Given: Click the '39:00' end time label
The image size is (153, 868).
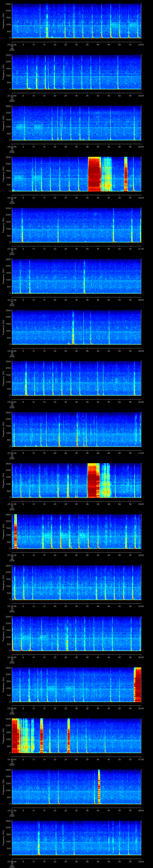Looking at the screenshot, I should 141,861.
